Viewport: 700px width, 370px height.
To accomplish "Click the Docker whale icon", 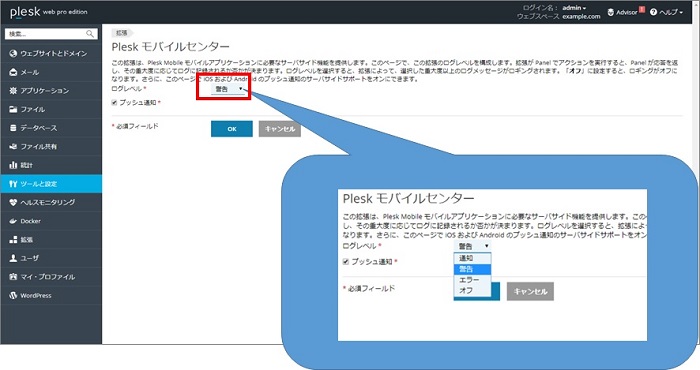I will (x=13, y=221).
